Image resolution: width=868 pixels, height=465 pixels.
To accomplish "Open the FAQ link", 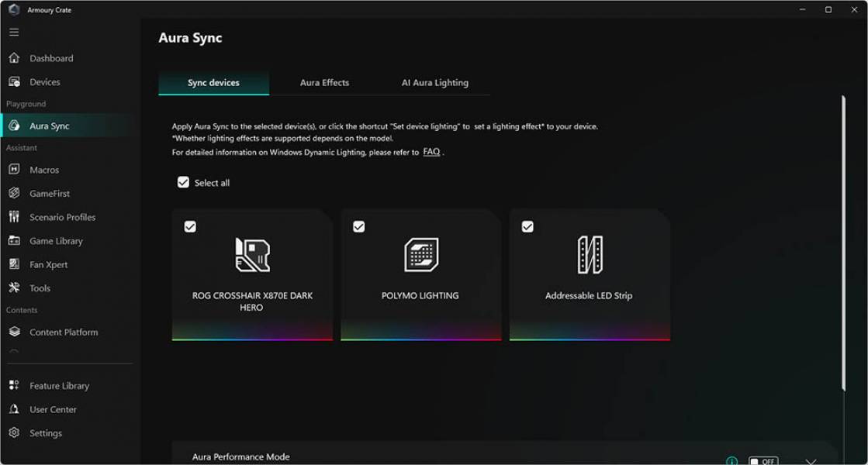I will (x=431, y=151).
